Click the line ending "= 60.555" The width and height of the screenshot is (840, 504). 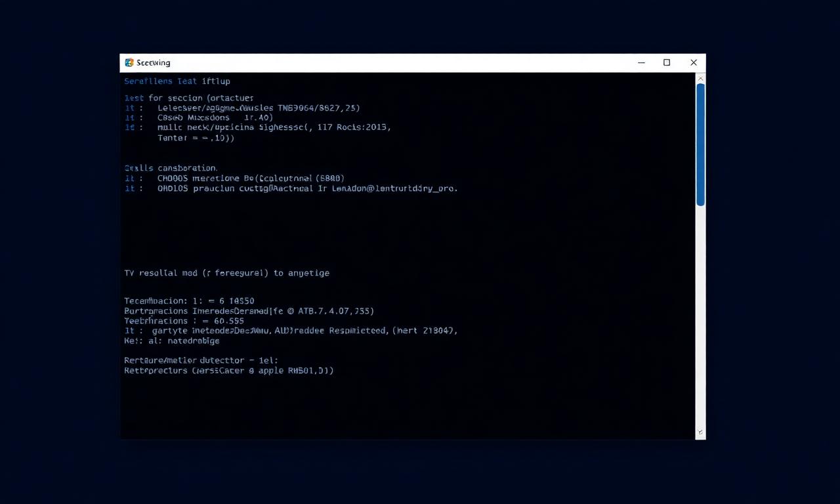[184, 321]
